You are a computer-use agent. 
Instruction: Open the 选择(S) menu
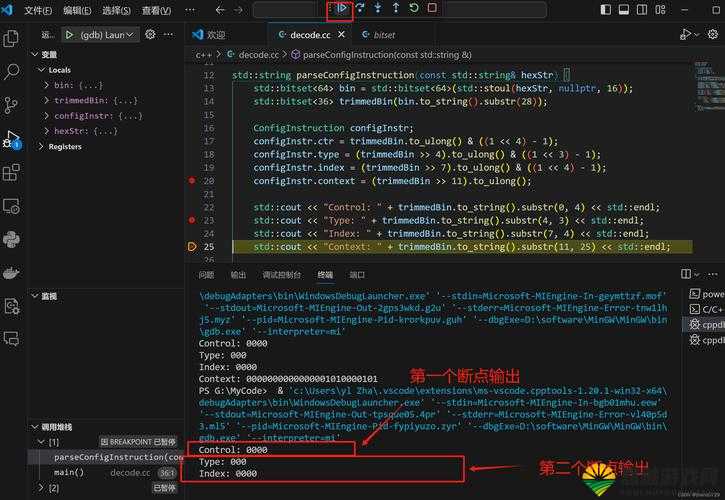coord(117,10)
